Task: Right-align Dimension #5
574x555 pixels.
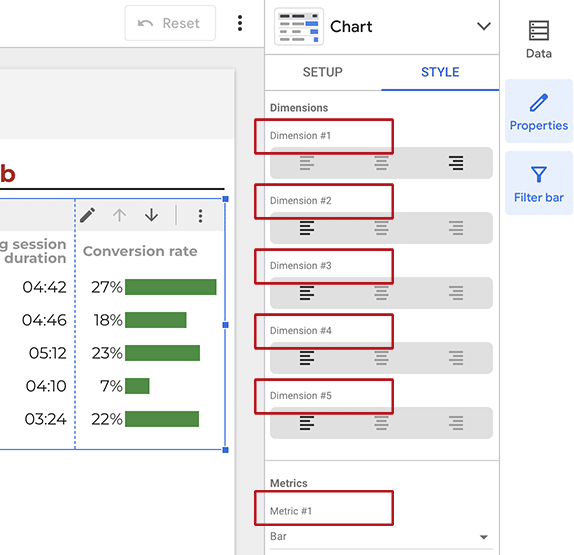Action: point(456,423)
